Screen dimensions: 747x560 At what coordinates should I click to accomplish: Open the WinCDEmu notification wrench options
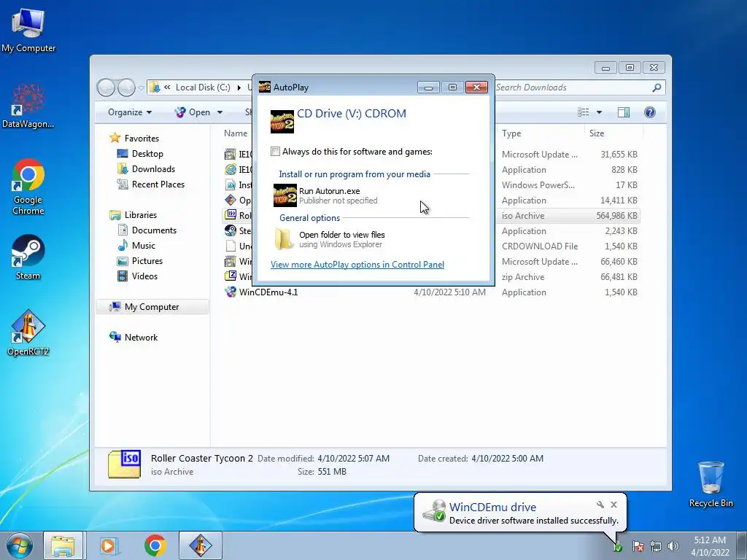click(600, 505)
